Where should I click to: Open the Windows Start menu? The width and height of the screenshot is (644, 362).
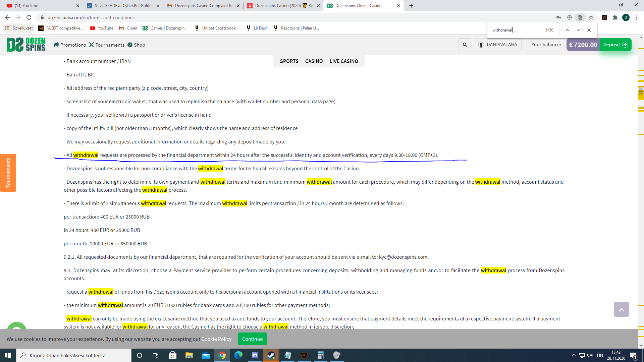click(x=8, y=355)
